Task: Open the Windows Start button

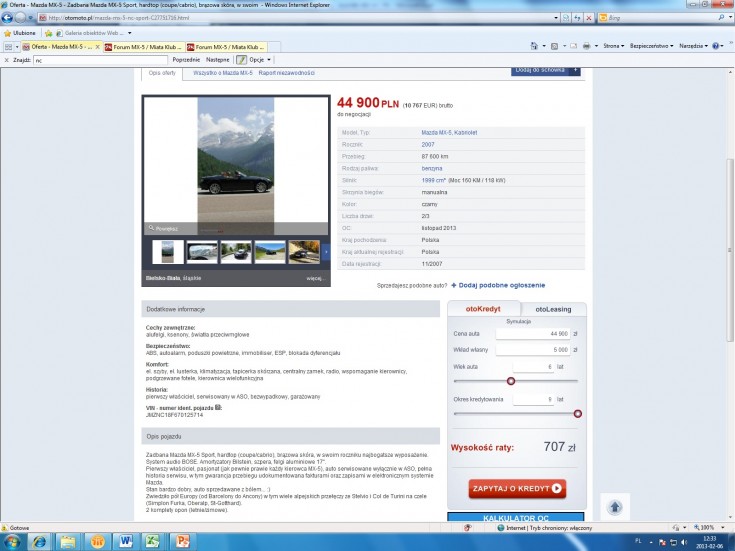Action: pyautogui.click(x=12, y=542)
